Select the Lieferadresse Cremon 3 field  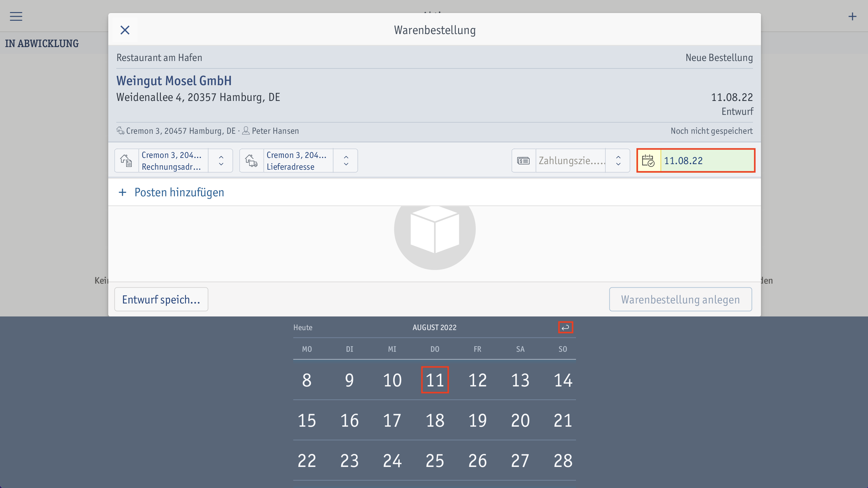click(298, 160)
